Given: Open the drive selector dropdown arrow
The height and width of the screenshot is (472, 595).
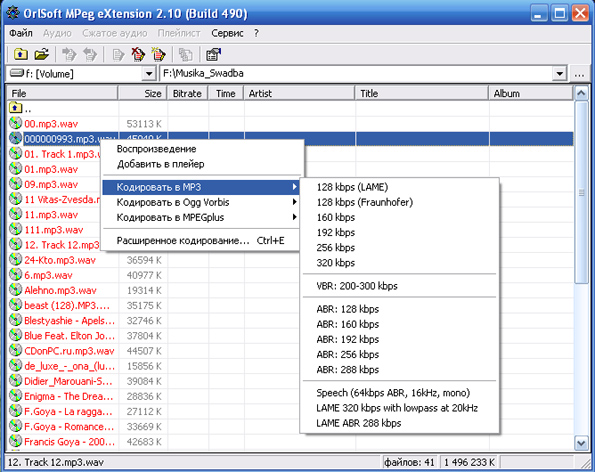Looking at the screenshot, I should (x=149, y=73).
